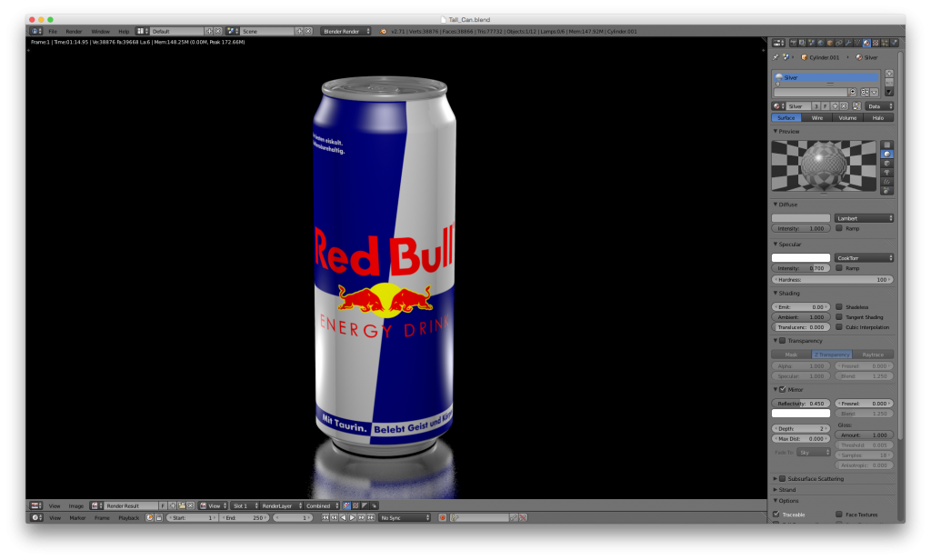The height and width of the screenshot is (560, 931).
Task: Click the Blender info editor icon
Action: [x=35, y=31]
